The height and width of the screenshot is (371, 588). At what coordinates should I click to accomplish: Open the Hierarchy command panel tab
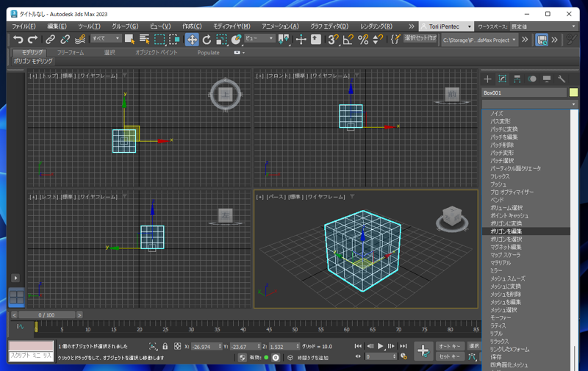(517, 79)
